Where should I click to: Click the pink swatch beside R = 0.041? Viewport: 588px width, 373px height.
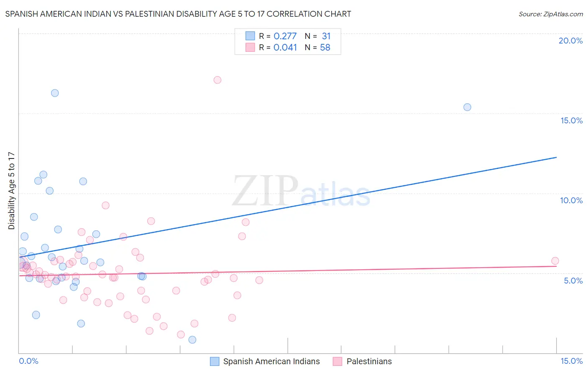click(250, 47)
